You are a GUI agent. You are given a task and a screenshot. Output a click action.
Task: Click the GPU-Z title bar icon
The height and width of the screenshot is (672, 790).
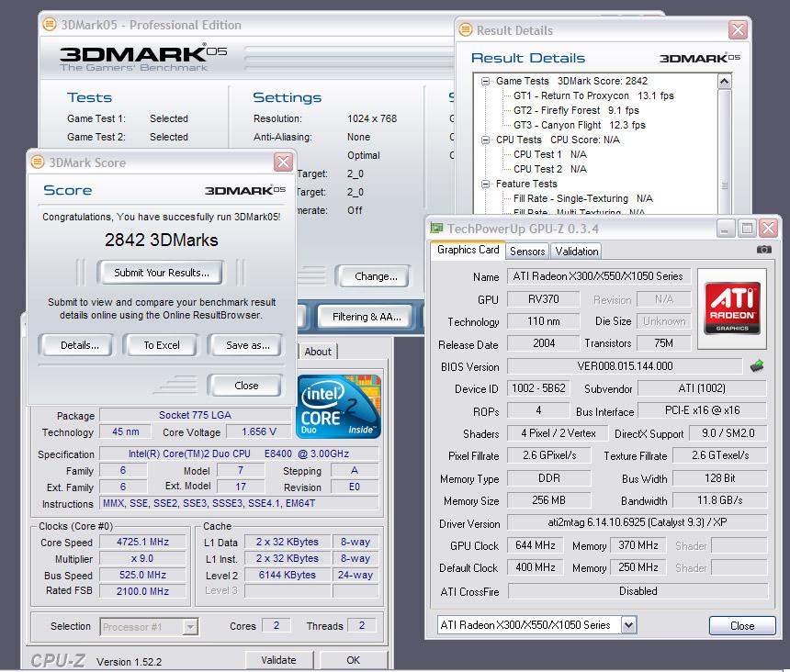point(436,229)
